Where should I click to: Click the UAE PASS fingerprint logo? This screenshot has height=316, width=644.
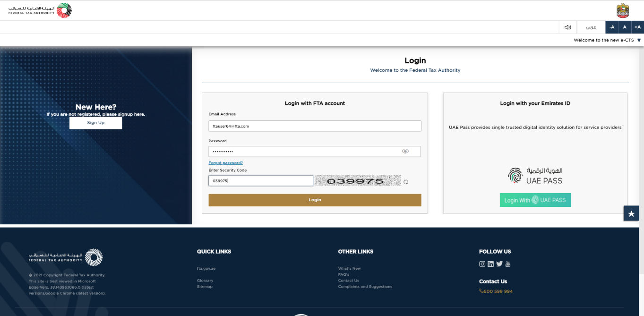point(515,176)
